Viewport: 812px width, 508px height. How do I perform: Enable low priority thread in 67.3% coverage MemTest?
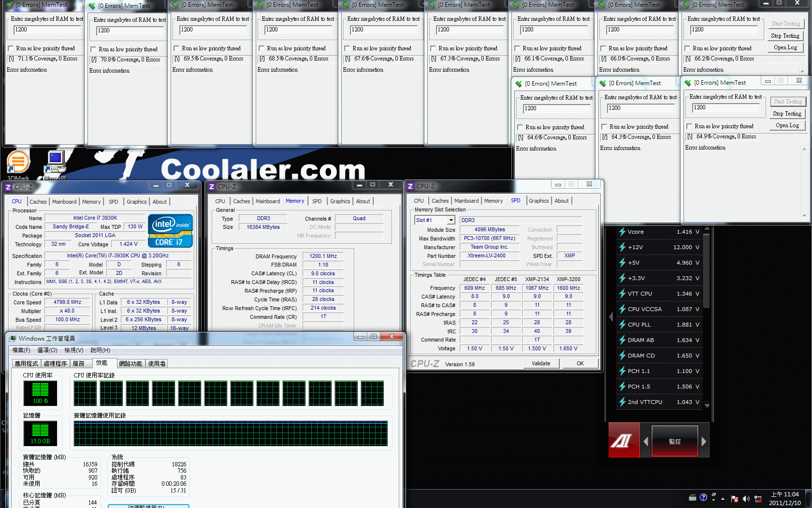[433, 48]
